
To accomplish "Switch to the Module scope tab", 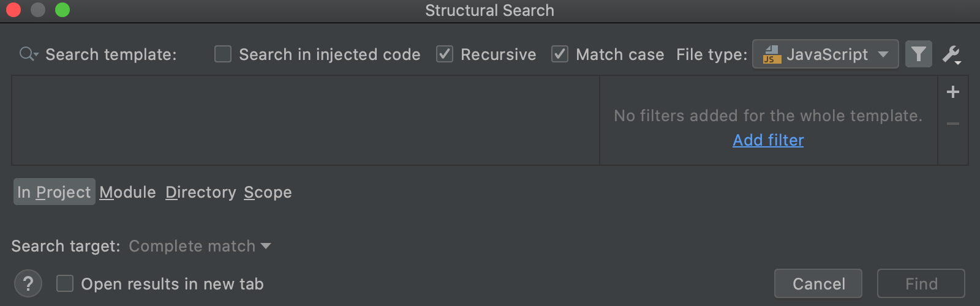I will 128,192.
